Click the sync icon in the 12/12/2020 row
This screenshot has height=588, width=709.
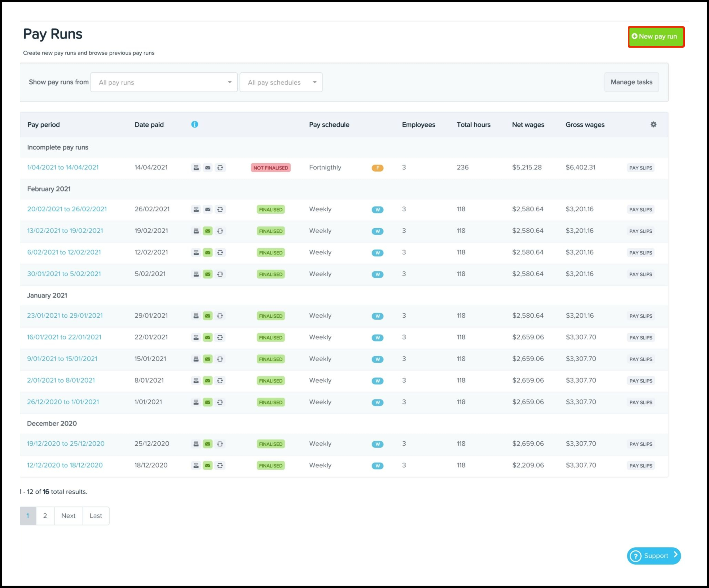(x=220, y=465)
